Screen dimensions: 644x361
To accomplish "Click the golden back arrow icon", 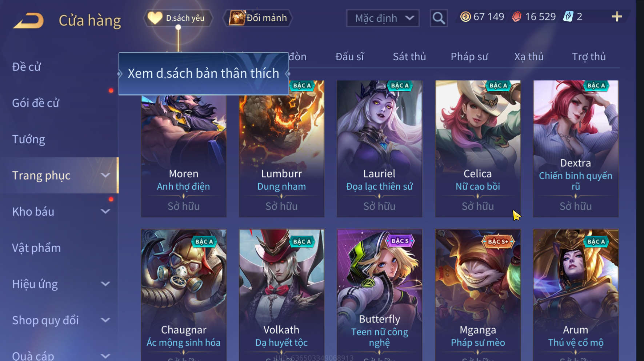I will (x=28, y=20).
